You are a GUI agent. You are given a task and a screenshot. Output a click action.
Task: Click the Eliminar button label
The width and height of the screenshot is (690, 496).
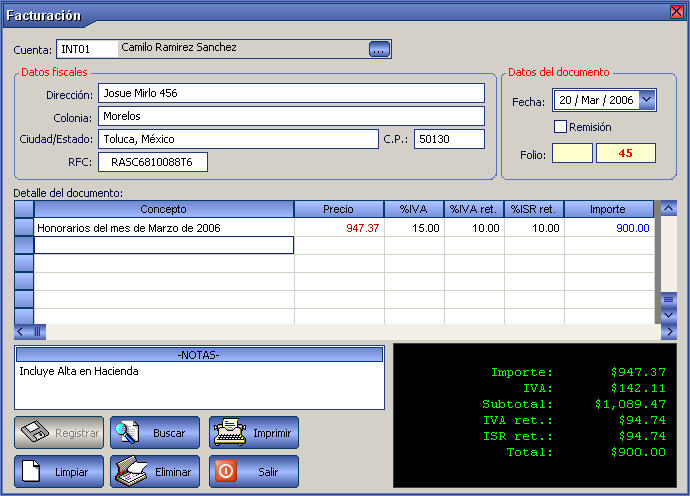point(173,472)
